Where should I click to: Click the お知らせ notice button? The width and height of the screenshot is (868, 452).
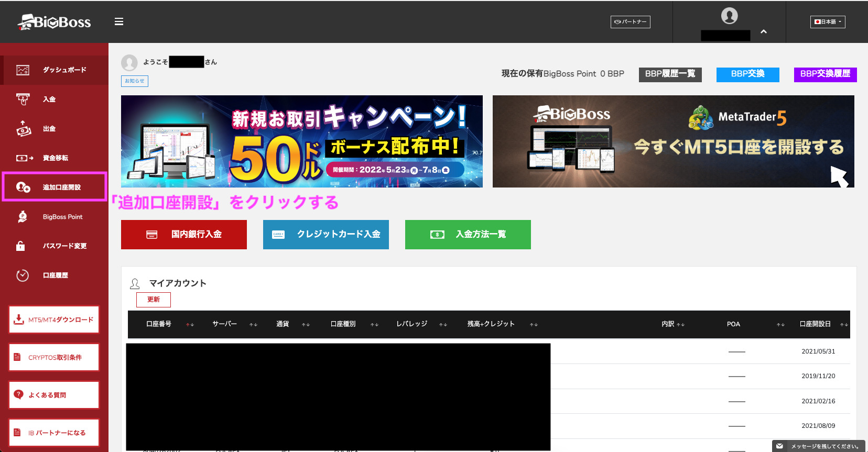(x=135, y=81)
